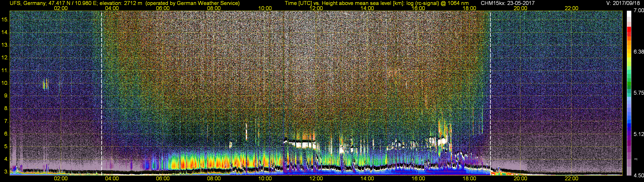Click the 14:00 label on the top time axis
Screen dimensions: 644x182
coord(367,8)
